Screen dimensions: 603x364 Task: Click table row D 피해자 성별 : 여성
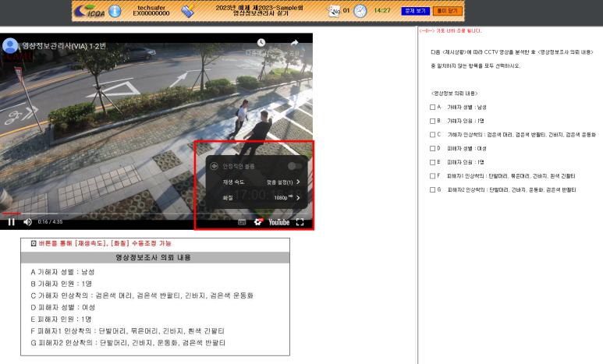62,307
